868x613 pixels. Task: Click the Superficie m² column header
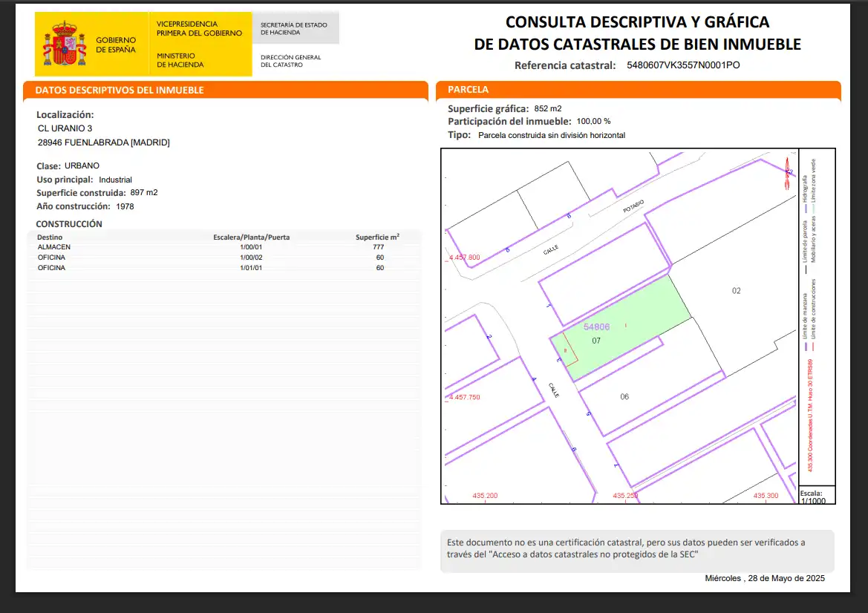click(x=377, y=237)
